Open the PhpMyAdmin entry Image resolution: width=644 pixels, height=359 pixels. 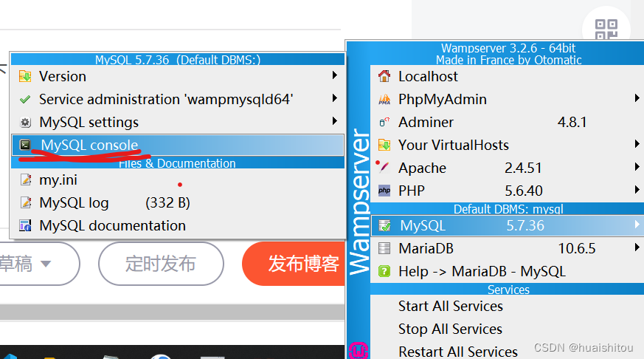(508, 99)
